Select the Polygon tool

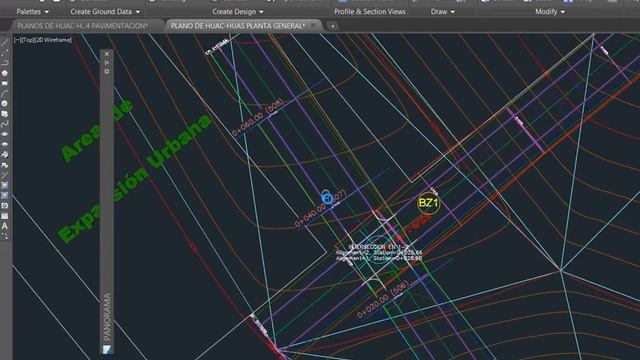coord(4,73)
